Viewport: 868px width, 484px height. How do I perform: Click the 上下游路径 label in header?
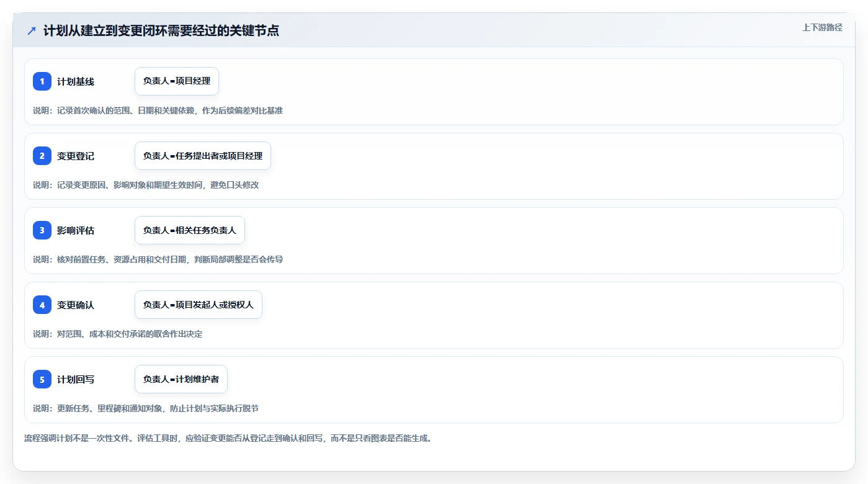pyautogui.click(x=822, y=27)
